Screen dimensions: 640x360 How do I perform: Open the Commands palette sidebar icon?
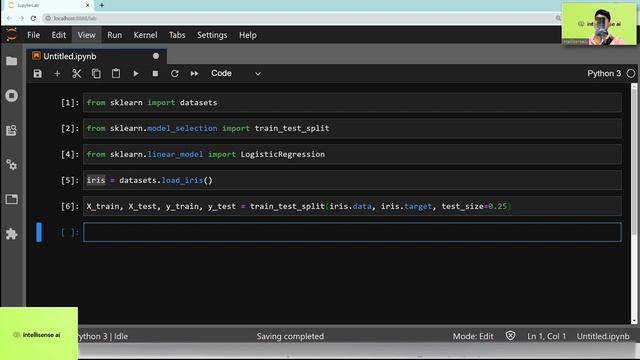pyautogui.click(x=12, y=130)
